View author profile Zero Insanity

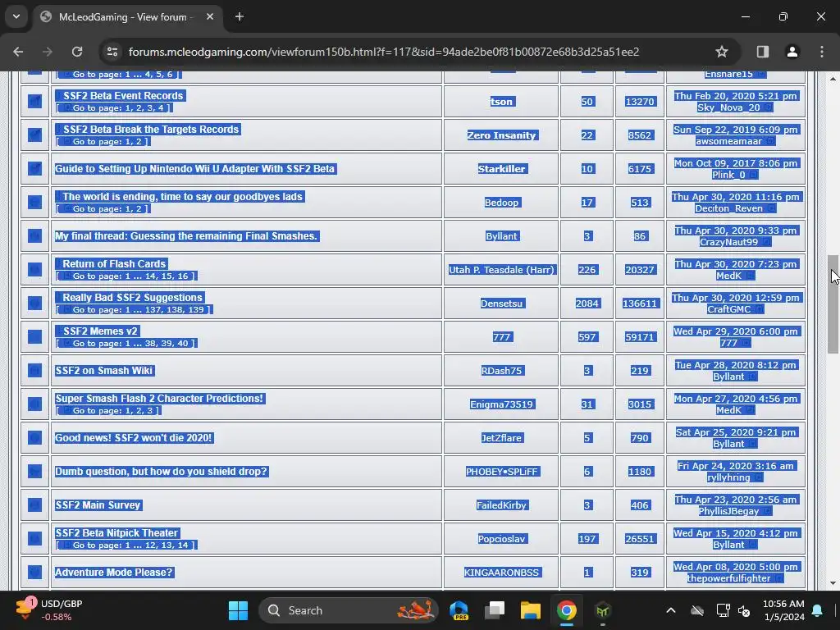[x=501, y=135]
